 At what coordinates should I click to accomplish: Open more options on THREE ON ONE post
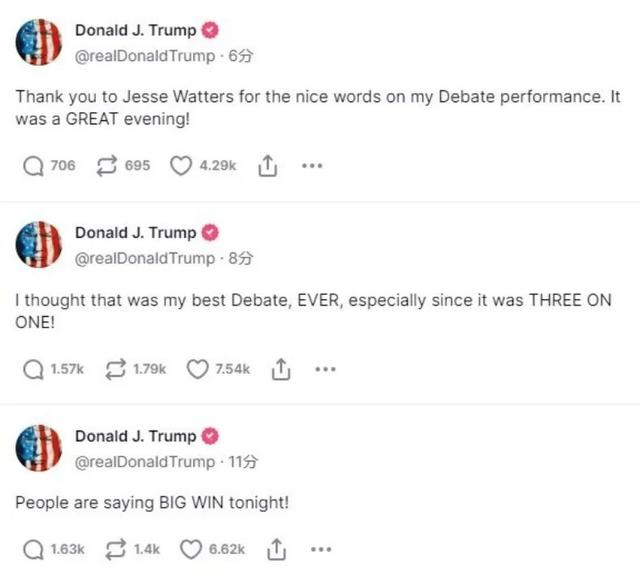click(x=325, y=369)
